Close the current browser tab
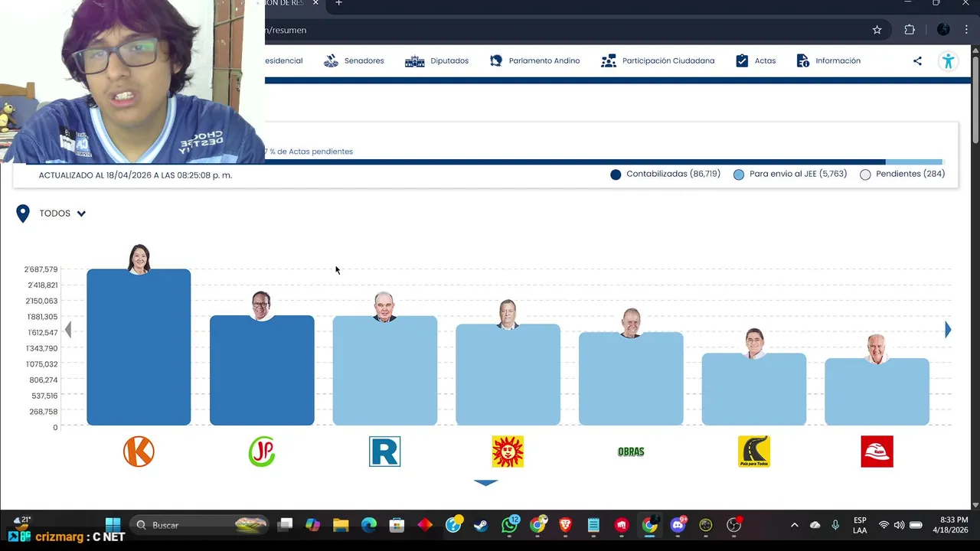 click(x=315, y=3)
